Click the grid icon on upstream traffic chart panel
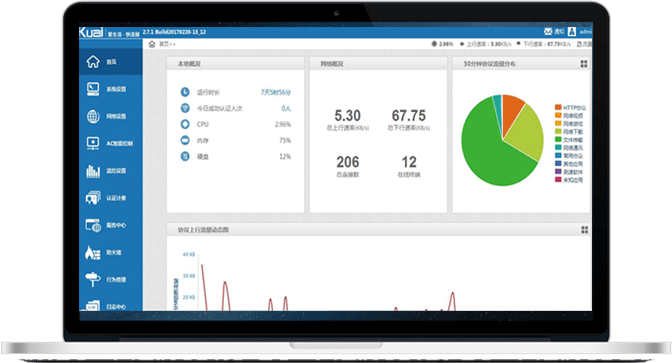The image size is (672, 363). coord(584,230)
